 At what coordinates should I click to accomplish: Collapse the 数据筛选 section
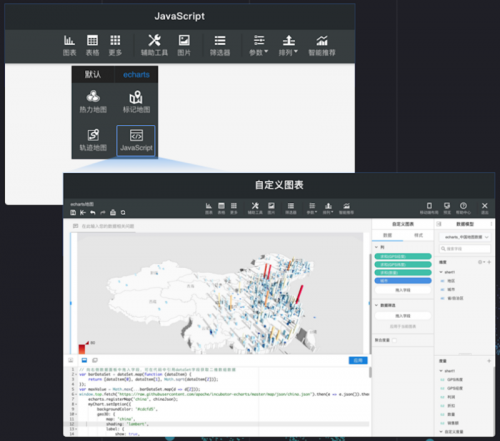coord(377,305)
